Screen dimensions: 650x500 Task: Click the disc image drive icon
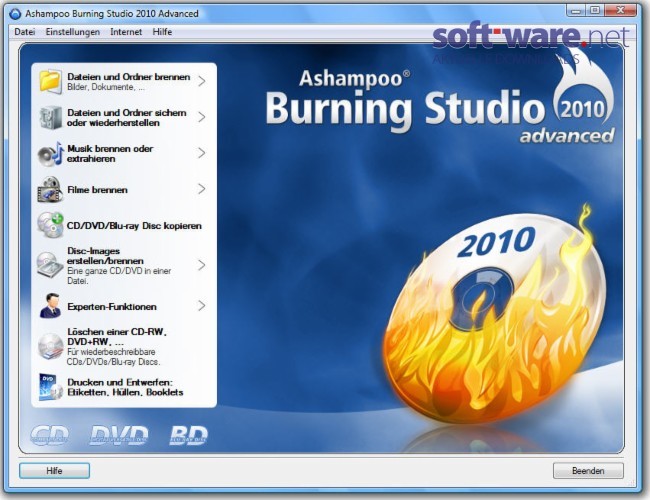(50, 265)
